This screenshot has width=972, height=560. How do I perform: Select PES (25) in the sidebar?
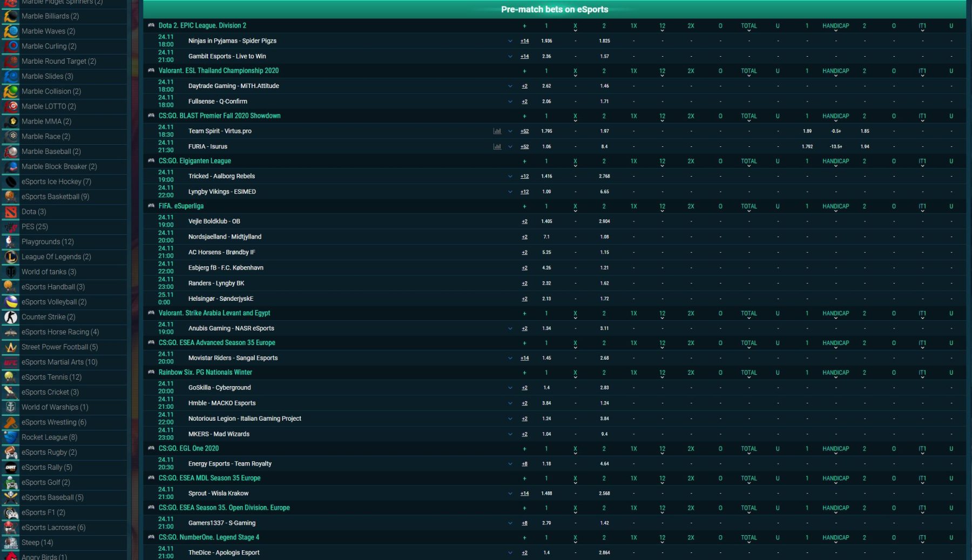(35, 227)
